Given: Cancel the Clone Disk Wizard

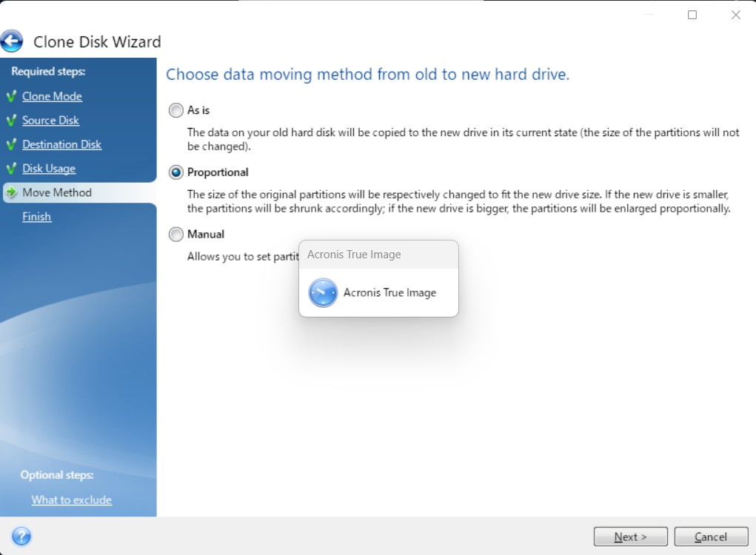Looking at the screenshot, I should tap(711, 536).
